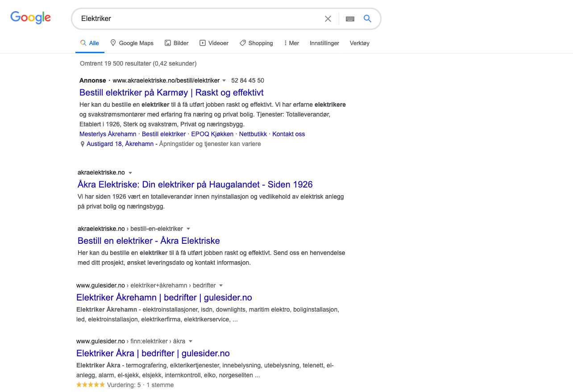Open 'Bestill en elektriker - Åkra Elektriske'

pos(149,241)
